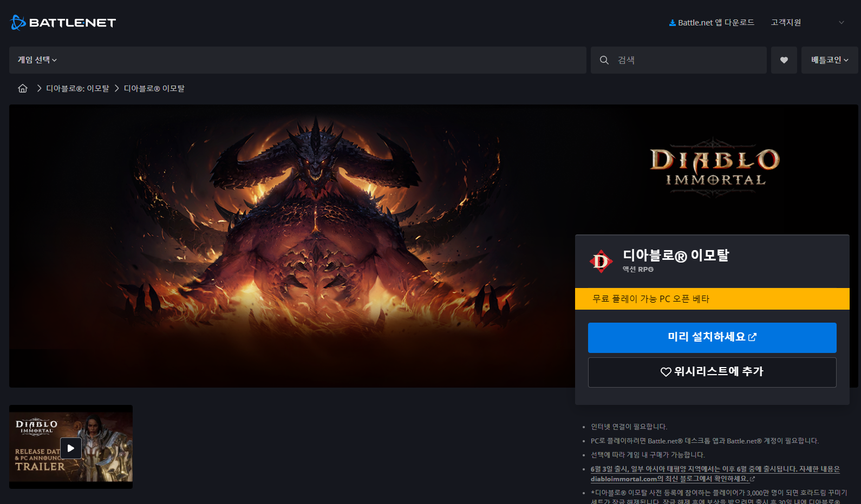The width and height of the screenshot is (861, 504).
Task: Click the Diablo Immortal logo on the banner
Action: click(715, 167)
